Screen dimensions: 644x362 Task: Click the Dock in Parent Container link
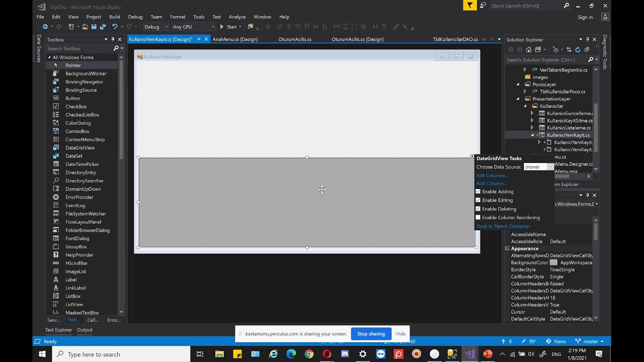click(503, 226)
